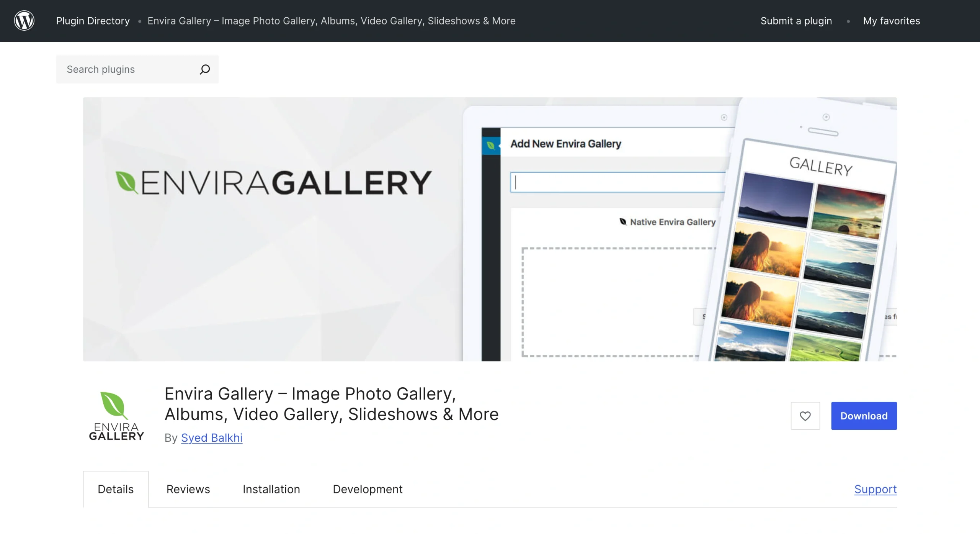Open the Installation tab
The height and width of the screenshot is (534, 980).
pyautogui.click(x=271, y=489)
